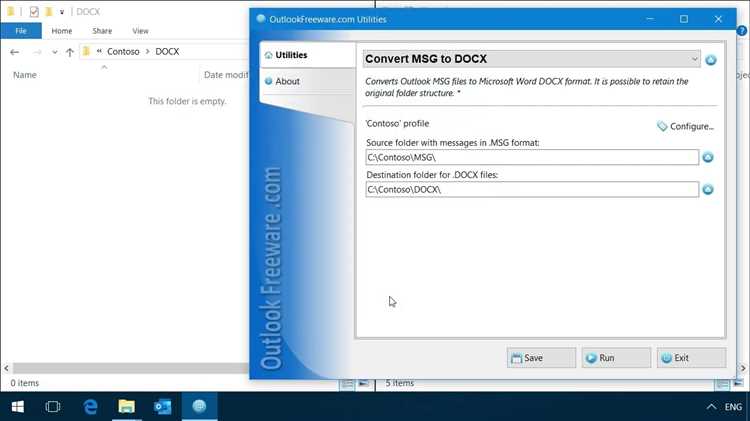Open the Explorer quick access toolbar dropdown
750x421 pixels.
(x=62, y=12)
